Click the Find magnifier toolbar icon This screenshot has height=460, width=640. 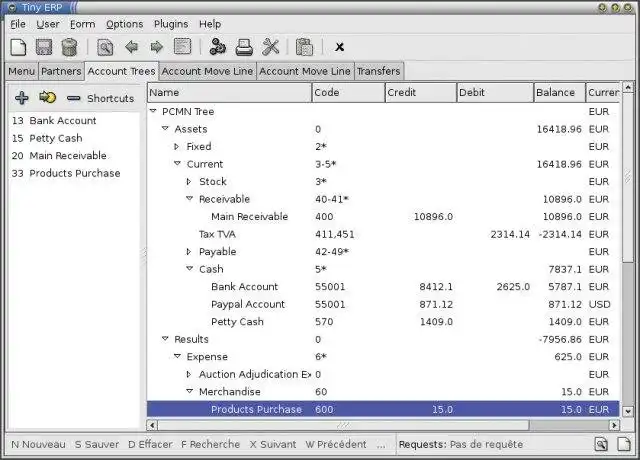105,47
